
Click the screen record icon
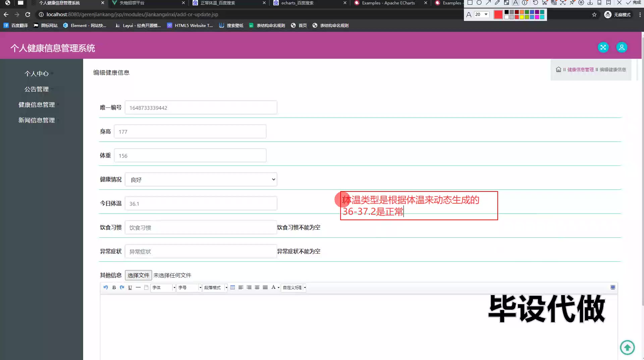tap(581, 2)
